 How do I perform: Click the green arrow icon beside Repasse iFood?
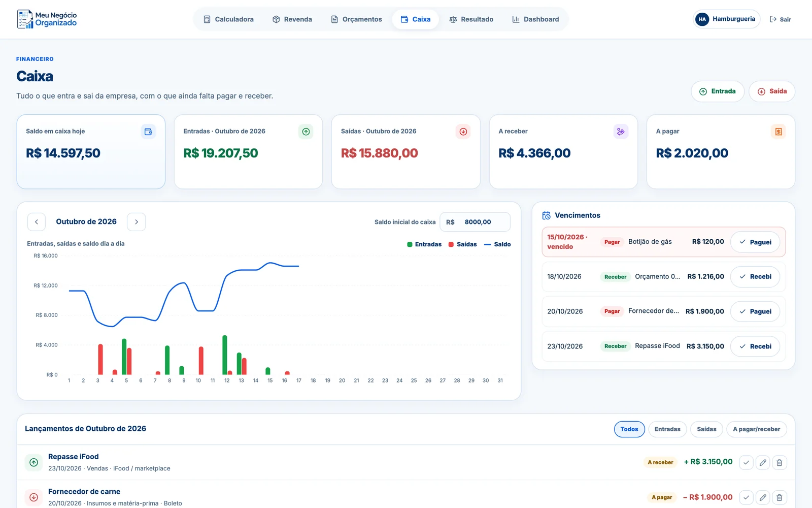coord(34,462)
